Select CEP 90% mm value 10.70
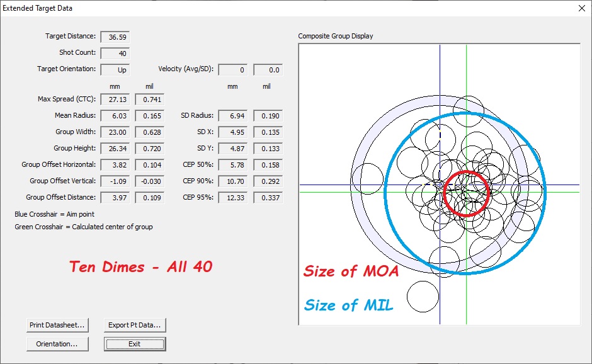 (x=232, y=181)
